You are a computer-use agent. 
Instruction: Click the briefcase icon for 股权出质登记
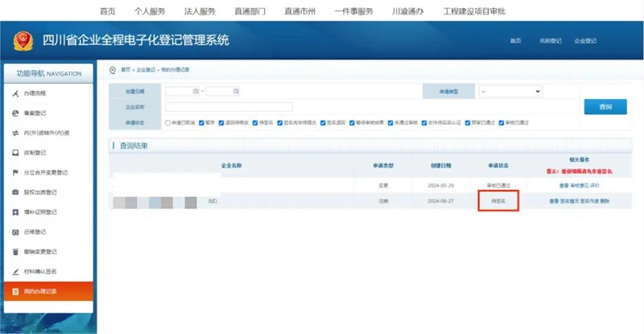(15, 192)
